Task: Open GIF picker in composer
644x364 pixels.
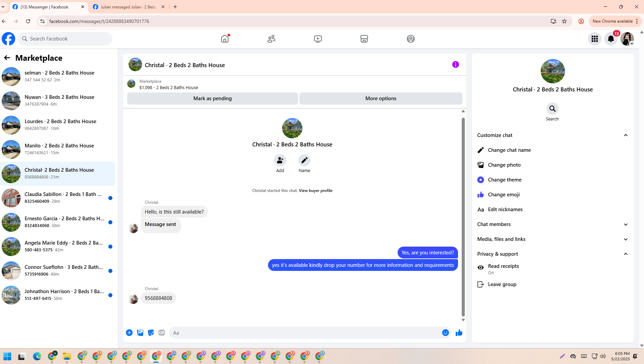Action: 162,333
